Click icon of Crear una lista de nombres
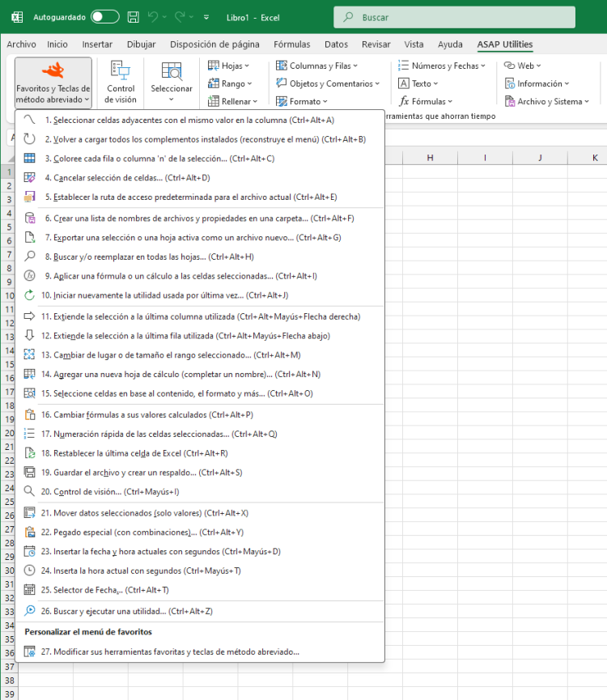The image size is (607, 700). pos(29,218)
